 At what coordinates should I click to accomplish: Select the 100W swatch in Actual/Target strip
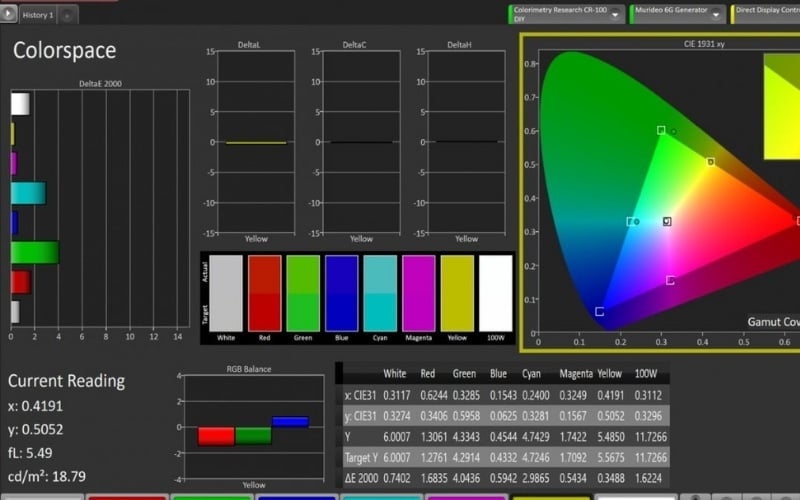click(x=495, y=293)
